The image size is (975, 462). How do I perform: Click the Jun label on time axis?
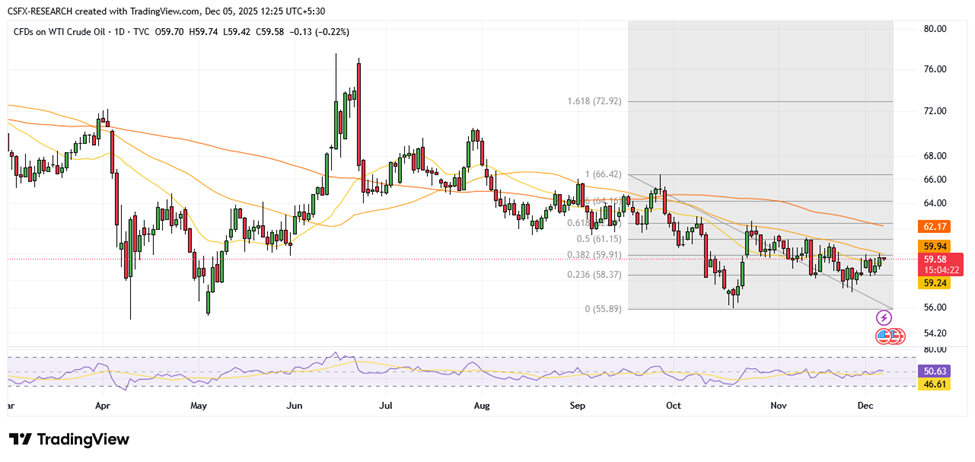point(294,407)
